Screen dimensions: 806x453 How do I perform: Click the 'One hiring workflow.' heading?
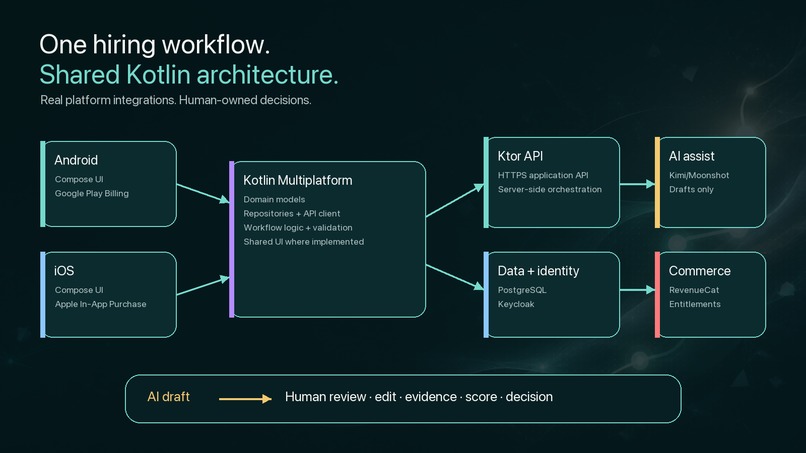coord(154,45)
